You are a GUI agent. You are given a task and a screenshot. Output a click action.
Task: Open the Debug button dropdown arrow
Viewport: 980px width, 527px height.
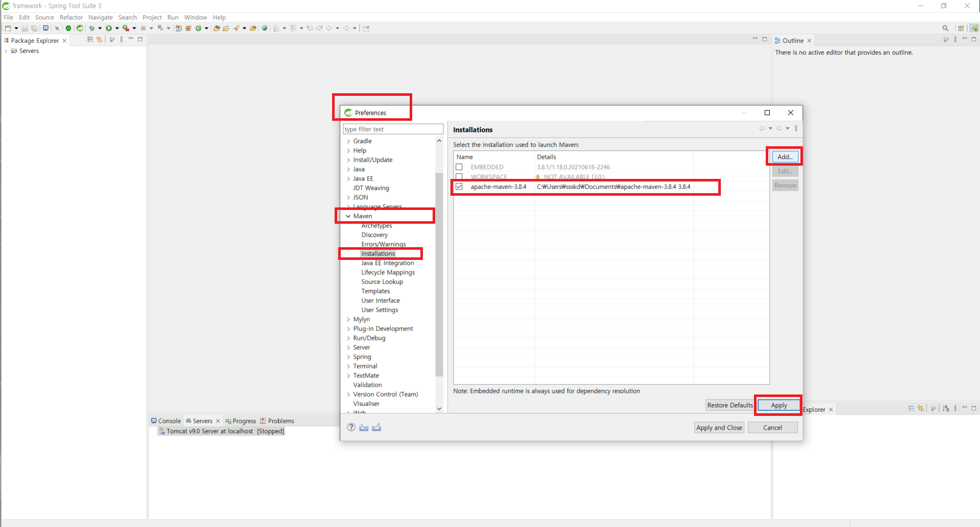point(100,28)
